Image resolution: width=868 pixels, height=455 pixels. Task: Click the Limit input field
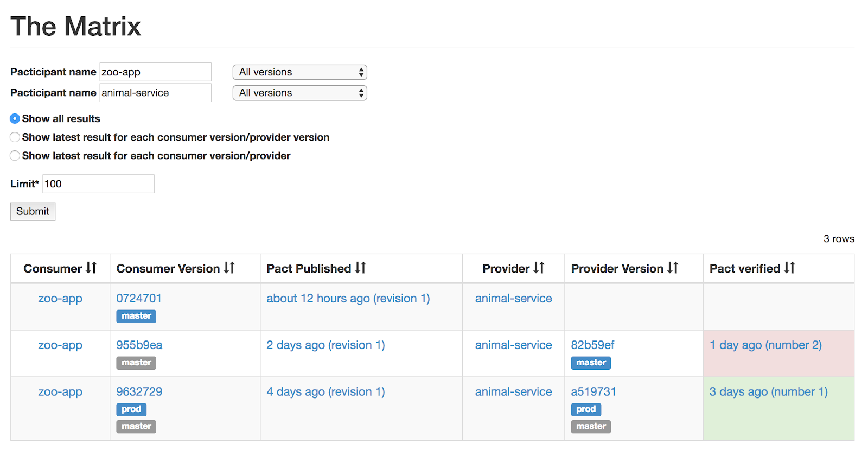(98, 184)
